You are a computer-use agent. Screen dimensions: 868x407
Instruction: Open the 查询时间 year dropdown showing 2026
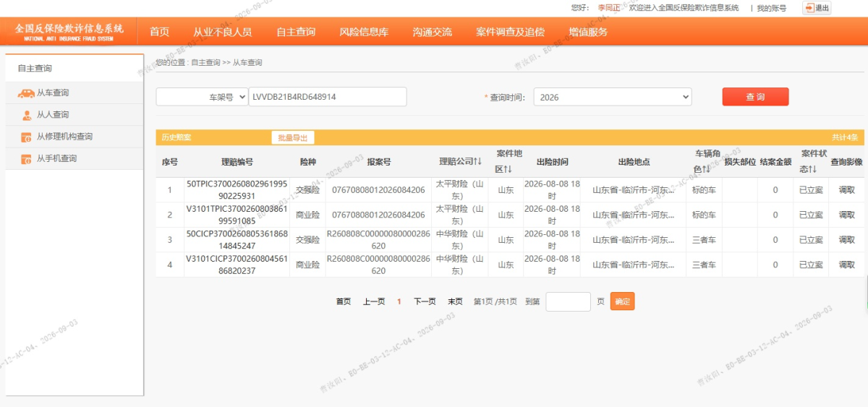(613, 97)
